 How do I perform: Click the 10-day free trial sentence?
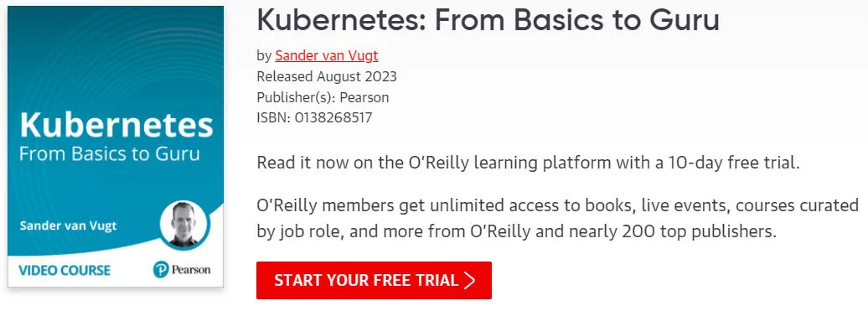point(529,163)
